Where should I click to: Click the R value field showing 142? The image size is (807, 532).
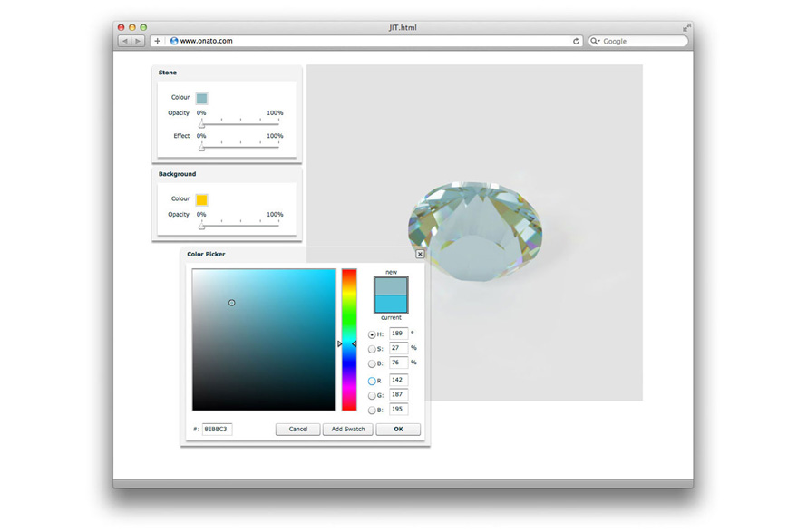click(398, 380)
